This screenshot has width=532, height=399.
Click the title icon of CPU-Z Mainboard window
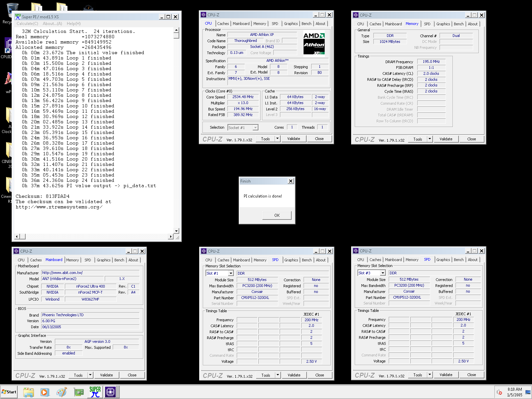[x=16, y=251]
